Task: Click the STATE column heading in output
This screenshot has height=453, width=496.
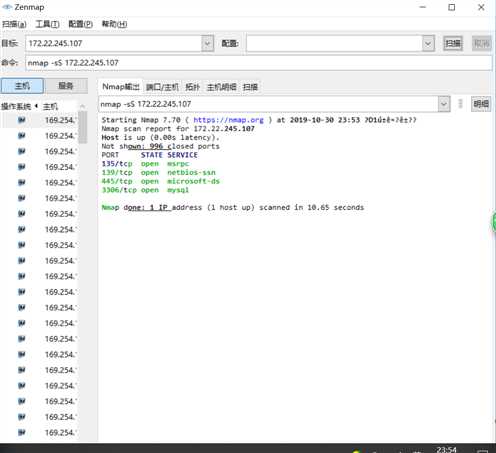Action: [x=151, y=155]
